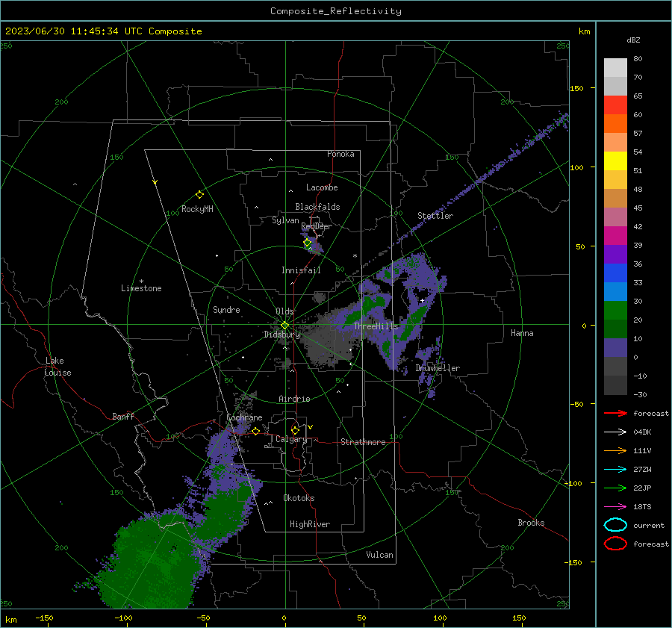Select the yellow diamond marker beside RockyMH
672x628 pixels.
(x=199, y=195)
